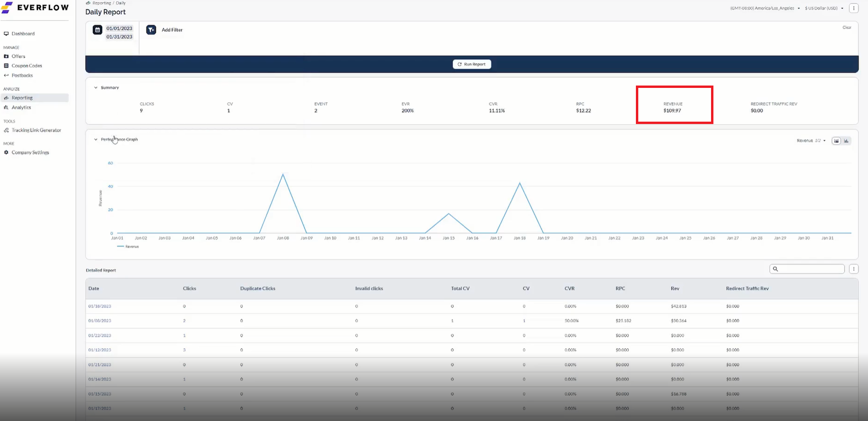Image resolution: width=868 pixels, height=421 pixels.
Task: Switch graph to bar chart view
Action: tap(846, 141)
